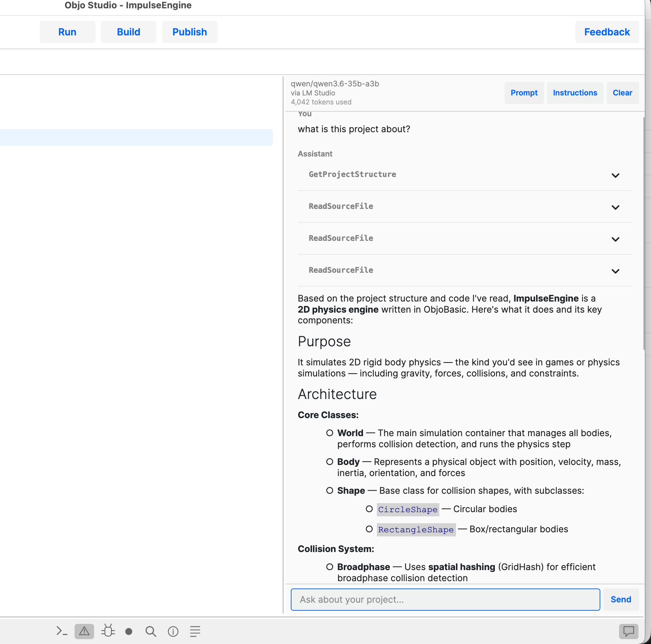This screenshot has width=651, height=644.
Task: Click the 'Collision System:' label
Action: tap(336, 549)
